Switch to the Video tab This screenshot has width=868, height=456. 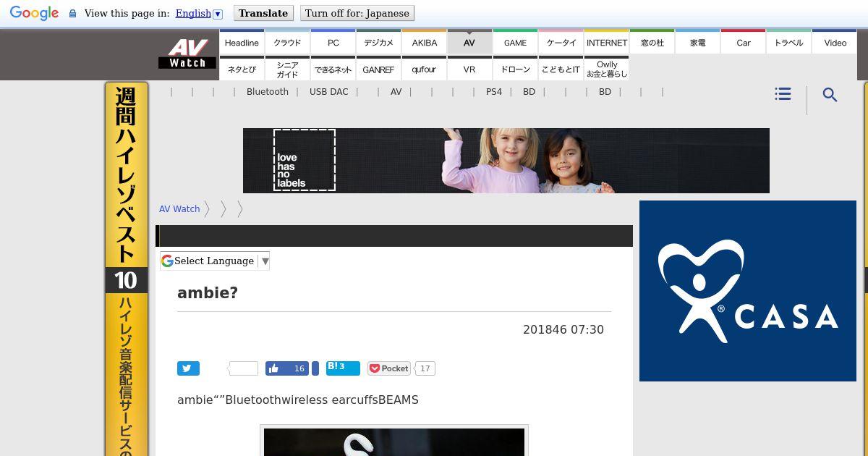835,42
